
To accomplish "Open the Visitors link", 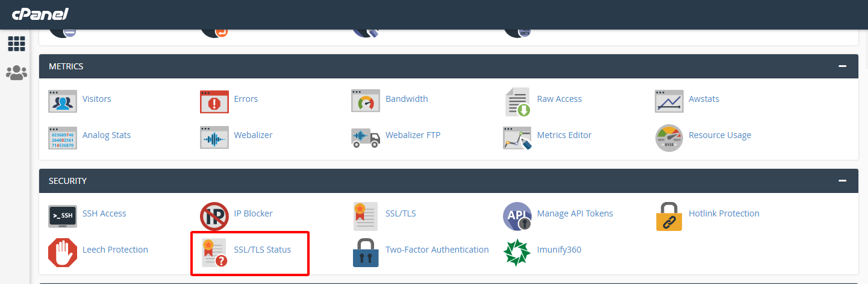I will (97, 99).
